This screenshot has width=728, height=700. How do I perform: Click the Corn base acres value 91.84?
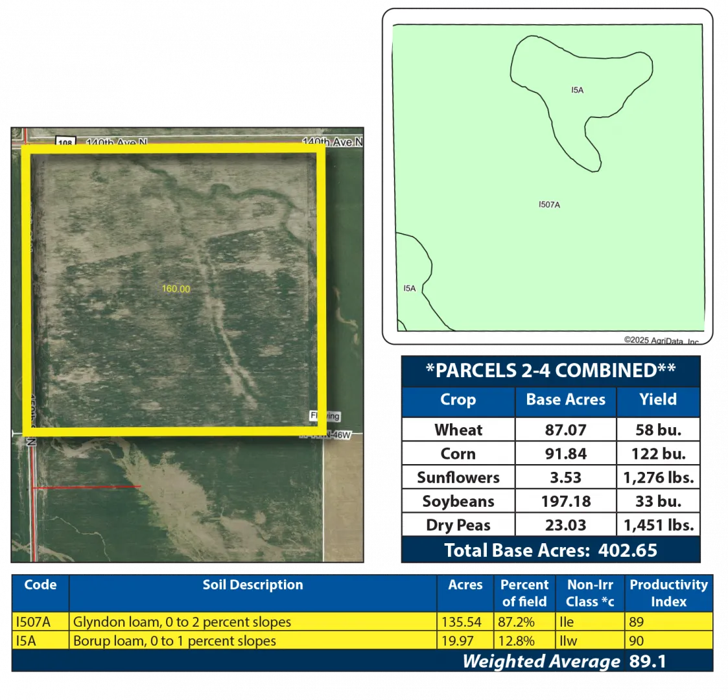point(565,454)
